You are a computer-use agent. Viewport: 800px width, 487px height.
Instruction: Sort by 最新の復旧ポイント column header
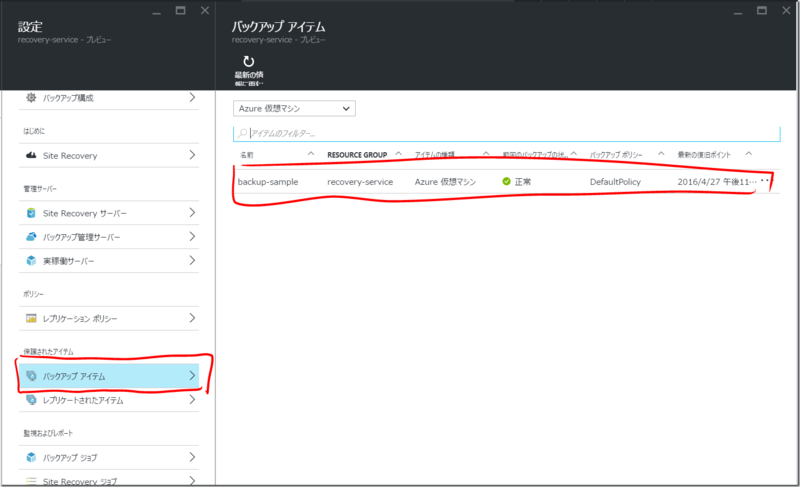pyautogui.click(x=704, y=155)
